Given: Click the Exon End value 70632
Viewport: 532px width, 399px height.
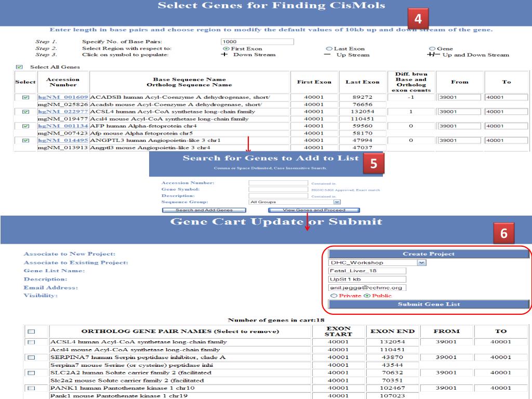Looking at the screenshot, I should (x=392, y=373).
